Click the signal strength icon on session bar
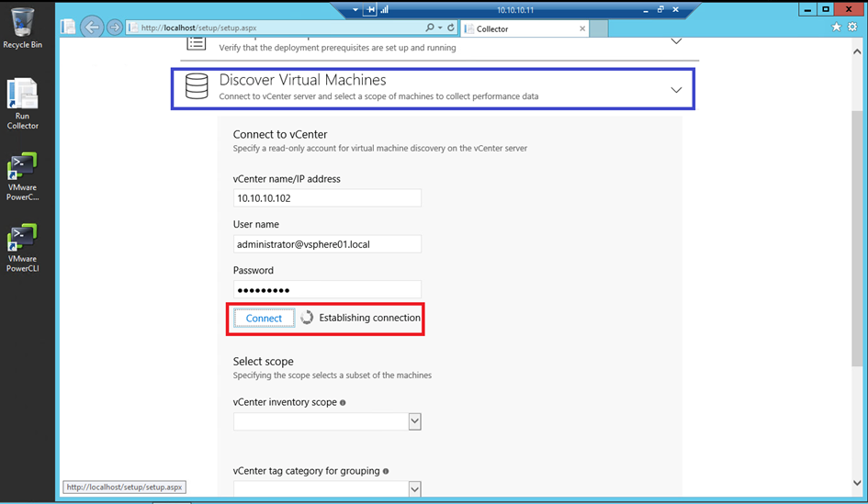The width and height of the screenshot is (868, 504). click(384, 10)
